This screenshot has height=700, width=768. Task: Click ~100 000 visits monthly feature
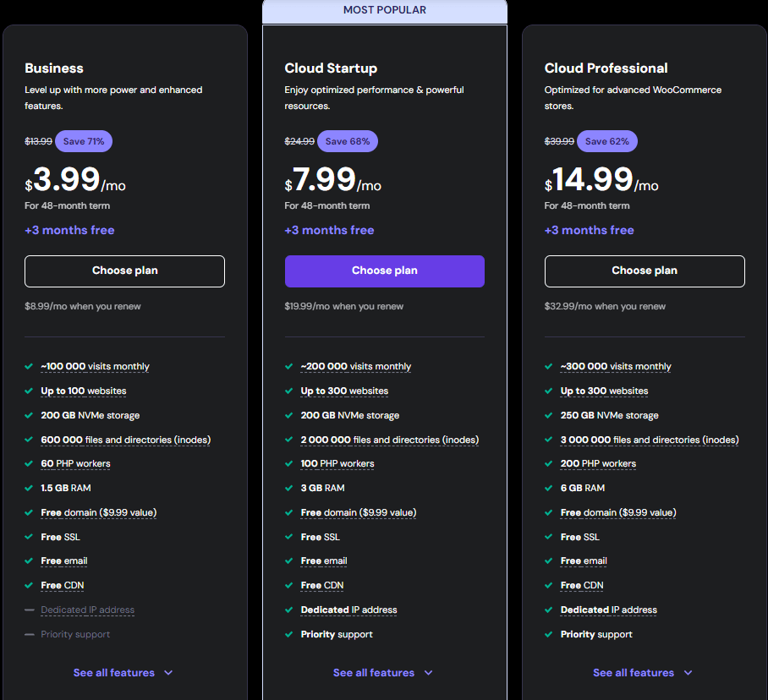[x=95, y=367]
